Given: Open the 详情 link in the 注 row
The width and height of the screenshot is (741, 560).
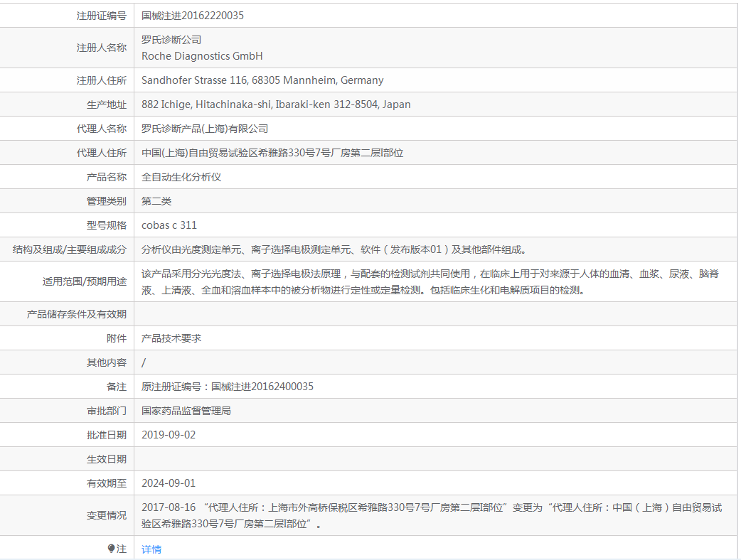Looking at the screenshot, I should (151, 549).
